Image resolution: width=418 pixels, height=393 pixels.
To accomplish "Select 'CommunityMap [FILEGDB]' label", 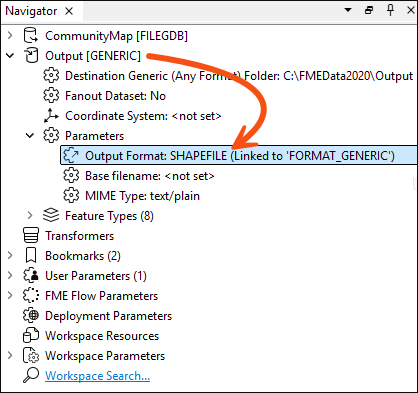I will tap(116, 36).
